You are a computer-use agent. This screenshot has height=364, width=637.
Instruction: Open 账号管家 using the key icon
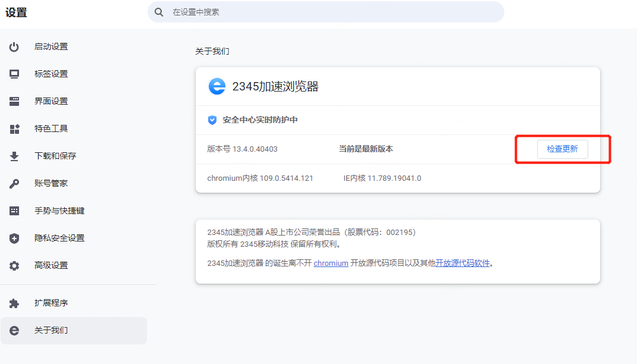point(14,183)
